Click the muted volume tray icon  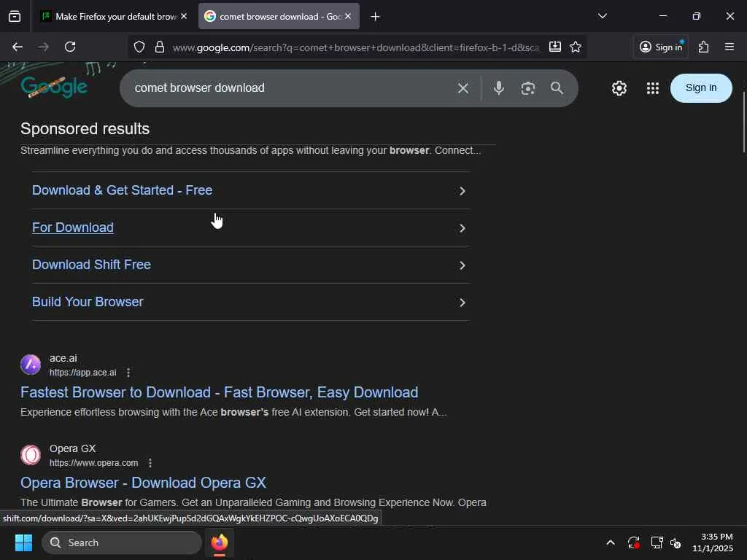click(676, 542)
